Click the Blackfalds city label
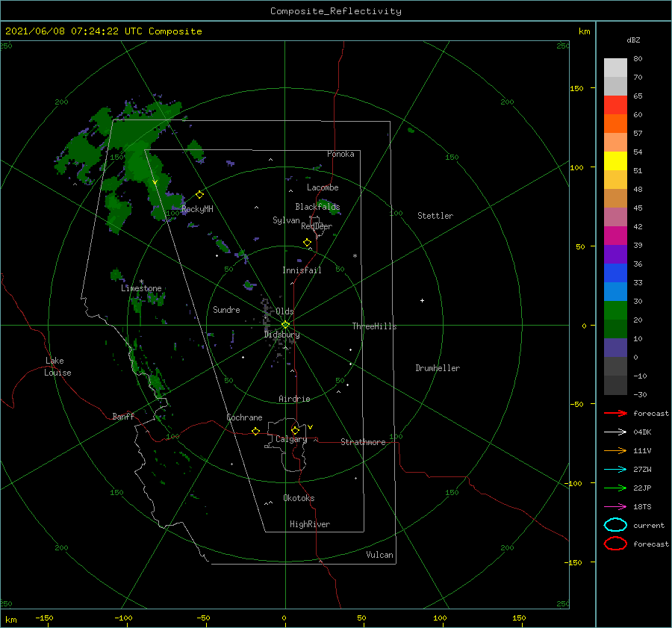Image resolution: width=672 pixels, height=628 pixels. coord(317,207)
